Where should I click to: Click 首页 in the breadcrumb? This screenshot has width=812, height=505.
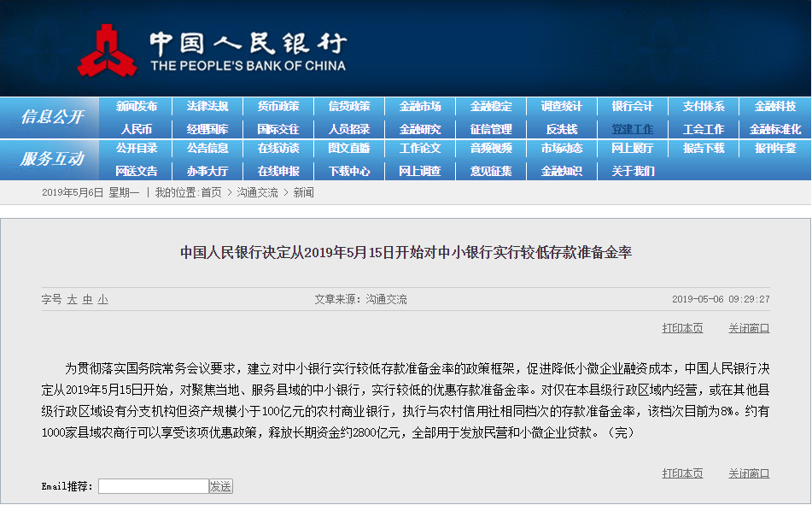211,193
